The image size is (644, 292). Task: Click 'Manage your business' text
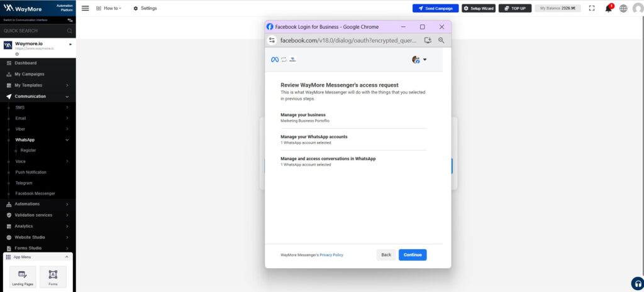click(x=303, y=115)
